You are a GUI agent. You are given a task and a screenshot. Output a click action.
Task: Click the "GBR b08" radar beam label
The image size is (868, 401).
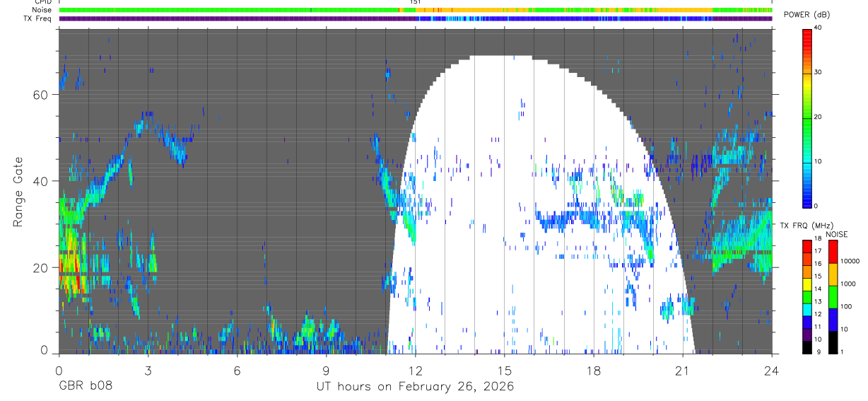click(x=85, y=387)
